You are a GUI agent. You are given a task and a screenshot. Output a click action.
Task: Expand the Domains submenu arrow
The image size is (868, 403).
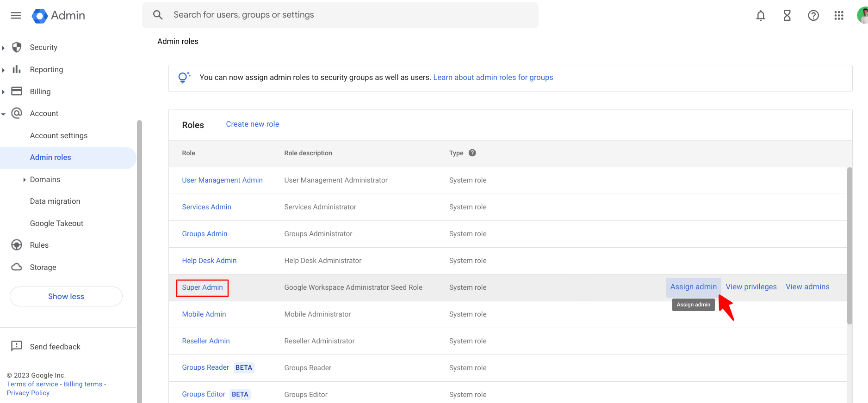24,180
